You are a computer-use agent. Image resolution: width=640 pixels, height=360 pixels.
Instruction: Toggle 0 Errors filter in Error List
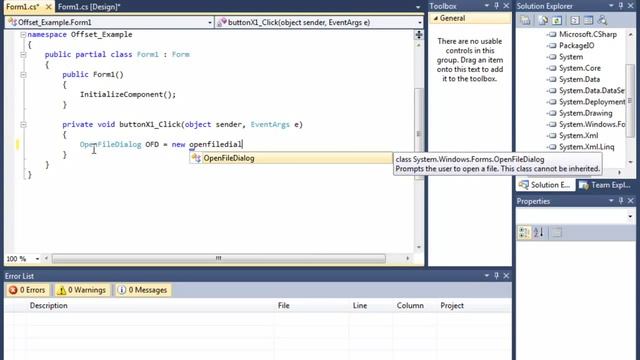27,290
